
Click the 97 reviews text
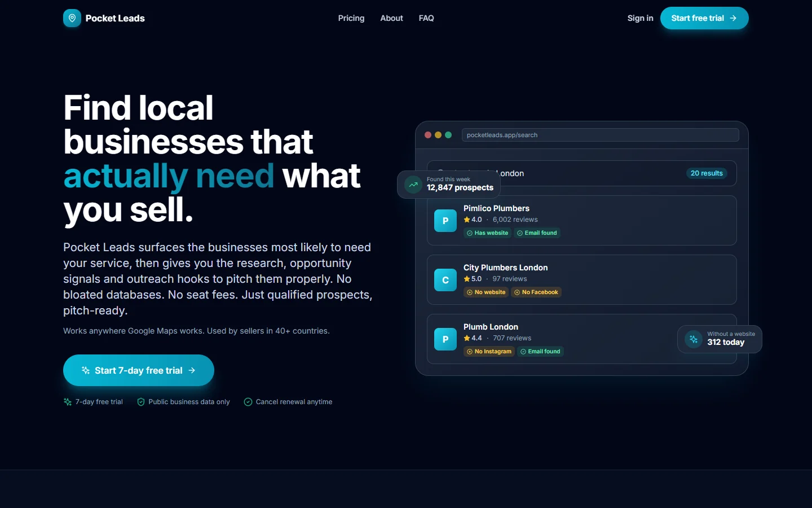click(510, 279)
